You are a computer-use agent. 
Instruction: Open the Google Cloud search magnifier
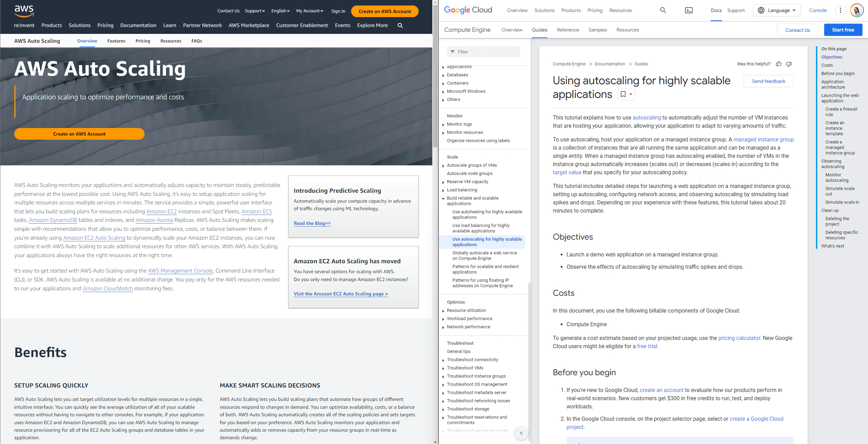coord(663,10)
